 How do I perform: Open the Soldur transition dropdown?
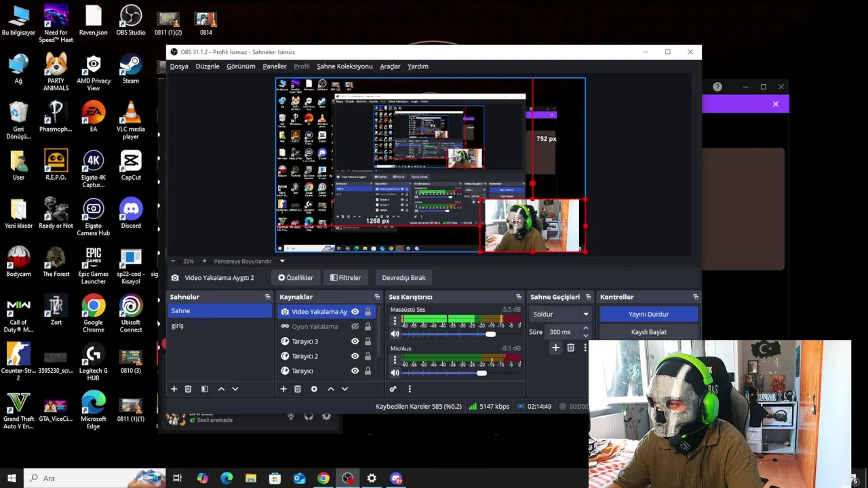pos(560,314)
